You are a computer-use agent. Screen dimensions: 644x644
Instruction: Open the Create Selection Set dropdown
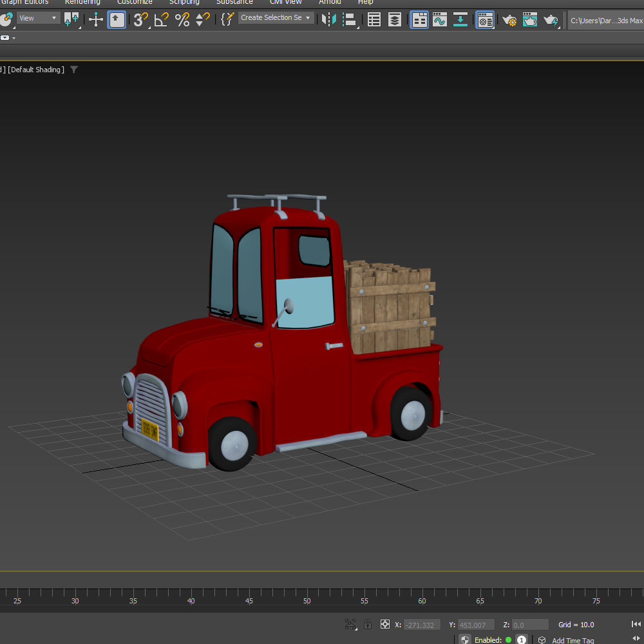coord(276,17)
